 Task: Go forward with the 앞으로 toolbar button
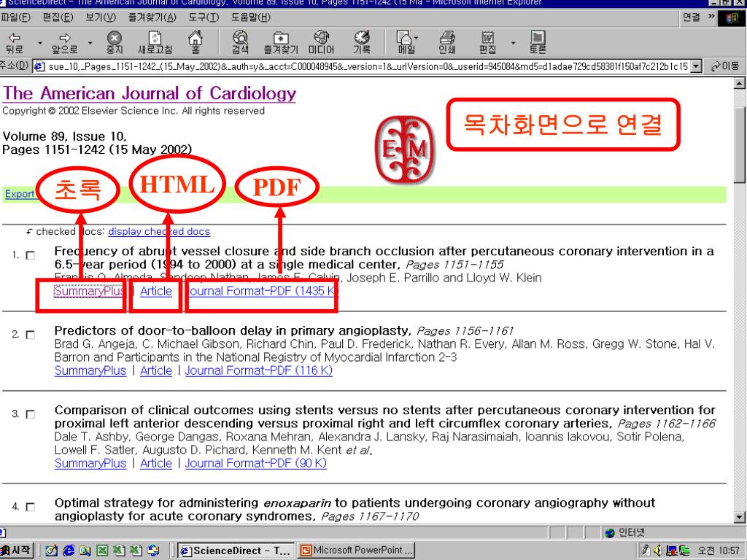(x=64, y=43)
